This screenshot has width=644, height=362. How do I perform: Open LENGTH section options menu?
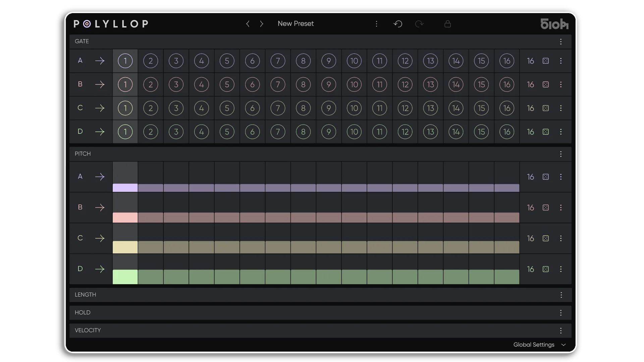pyautogui.click(x=561, y=295)
